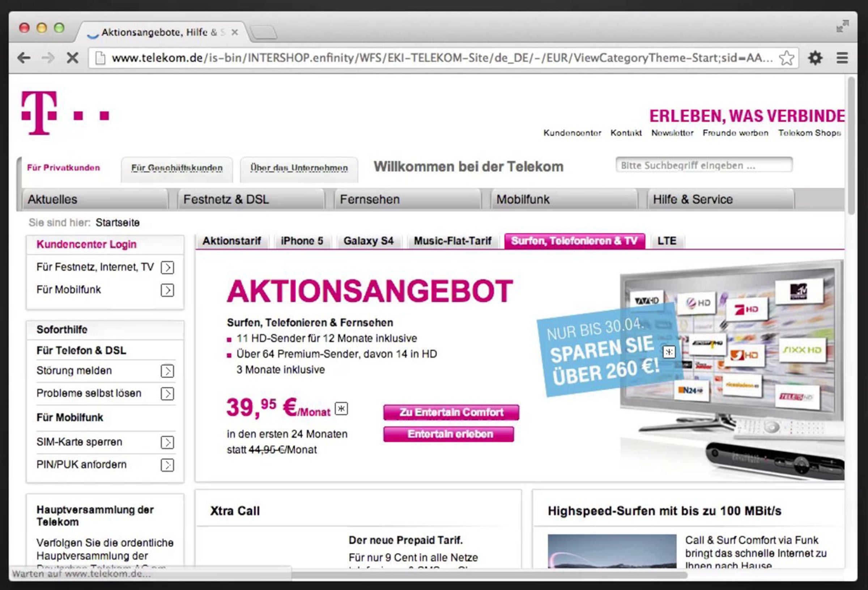Open the Telekom Shops link
This screenshot has height=590, width=868.
pyautogui.click(x=809, y=133)
